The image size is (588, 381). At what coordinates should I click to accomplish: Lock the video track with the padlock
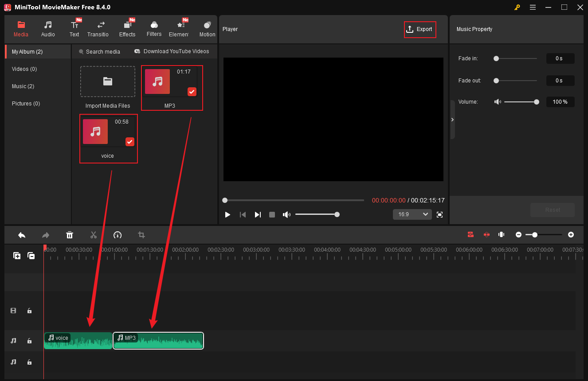click(x=29, y=311)
